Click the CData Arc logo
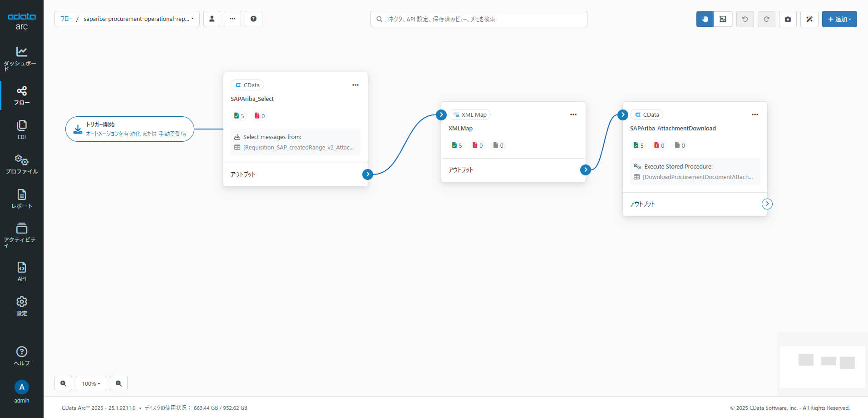This screenshot has width=868, height=418. (x=21, y=21)
